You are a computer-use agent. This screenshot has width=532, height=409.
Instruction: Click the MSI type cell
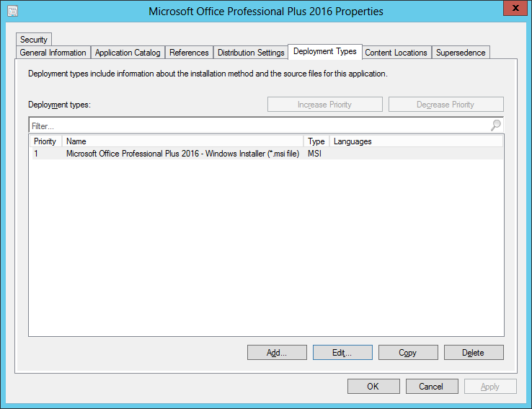point(314,154)
